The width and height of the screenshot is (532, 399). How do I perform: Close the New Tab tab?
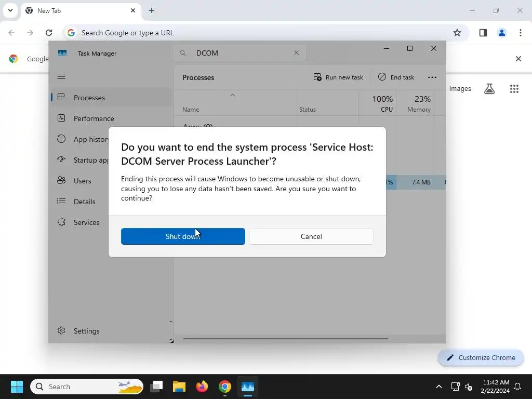133,10
